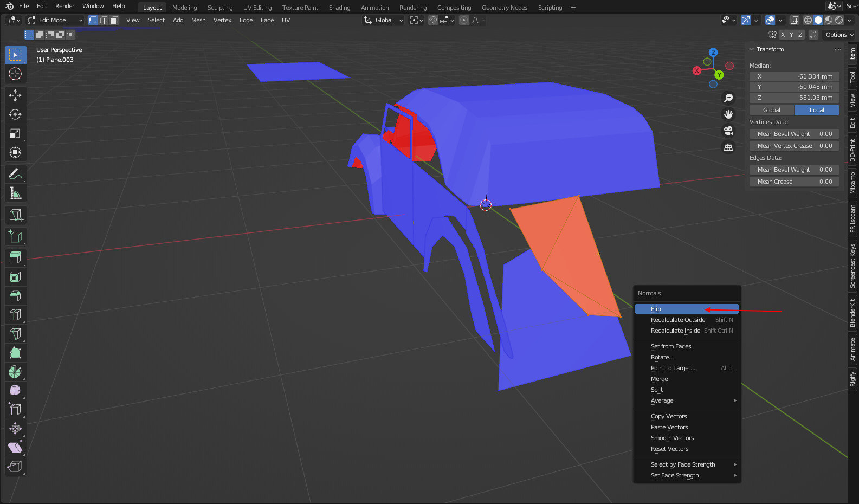859x504 pixels.
Task: Open selectability and visibility dropdown
Action: tap(729, 20)
